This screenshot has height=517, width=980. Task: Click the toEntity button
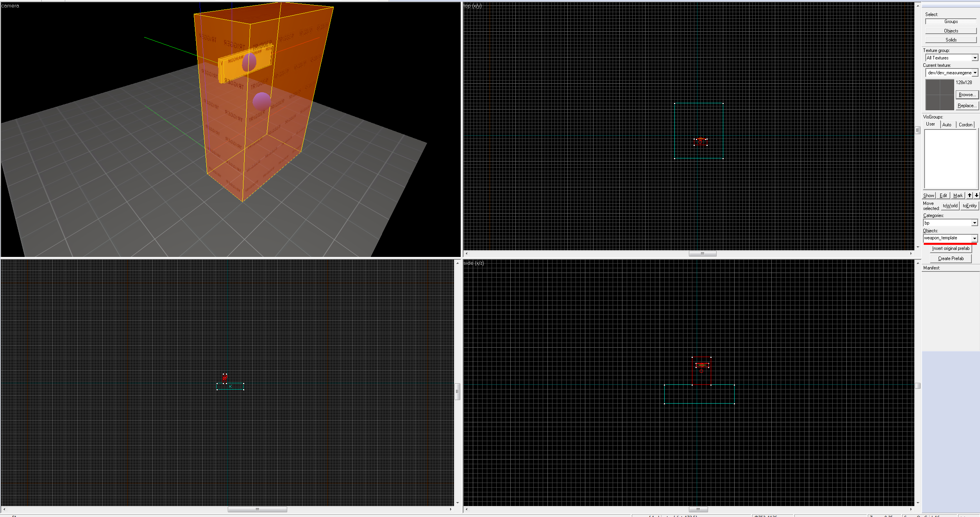coord(969,206)
